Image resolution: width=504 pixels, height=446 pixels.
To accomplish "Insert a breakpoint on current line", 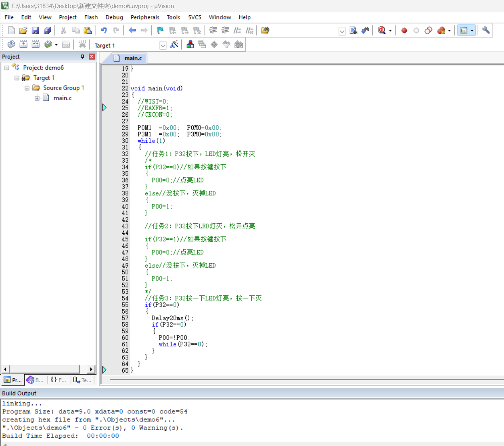I will 404,30.
